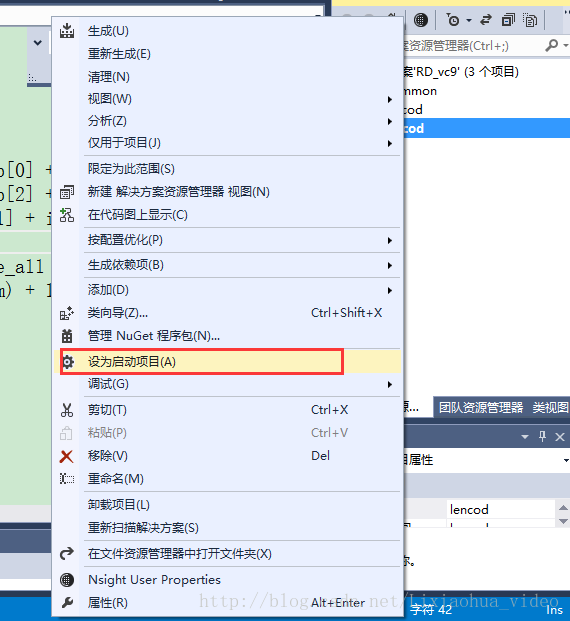Click the properties grid scroll up arrow
Image resolution: width=570 pixels, height=621 pixels.
[563, 507]
